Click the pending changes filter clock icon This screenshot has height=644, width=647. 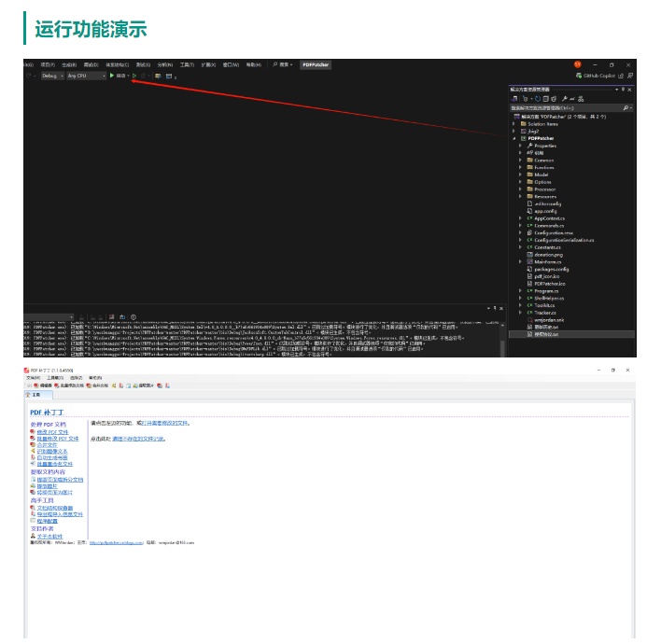(x=527, y=99)
